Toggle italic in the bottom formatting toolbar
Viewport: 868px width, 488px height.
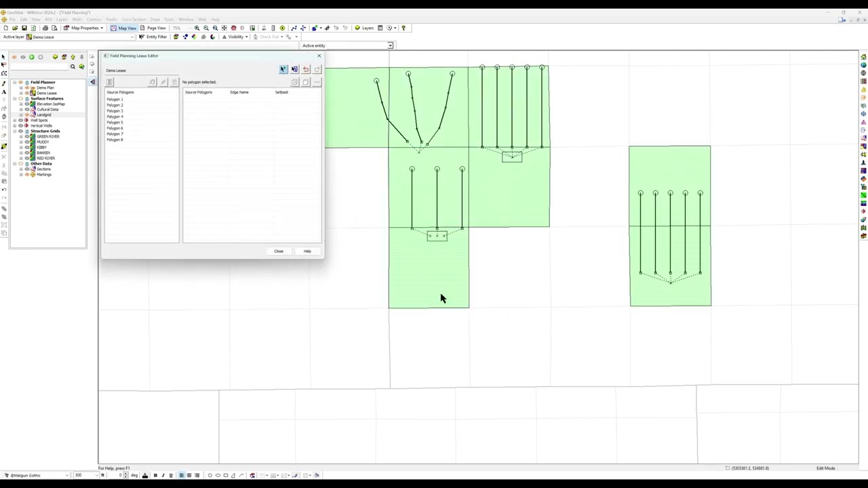click(x=163, y=475)
